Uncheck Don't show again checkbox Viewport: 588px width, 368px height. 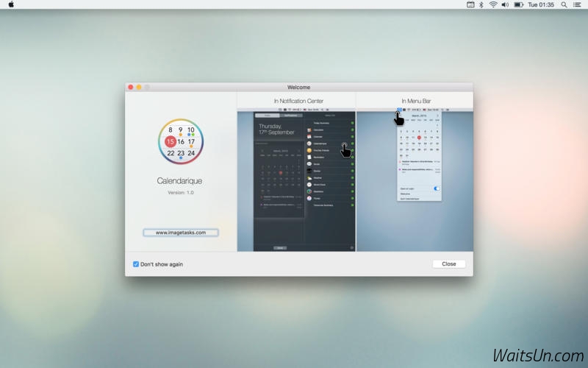pyautogui.click(x=136, y=264)
